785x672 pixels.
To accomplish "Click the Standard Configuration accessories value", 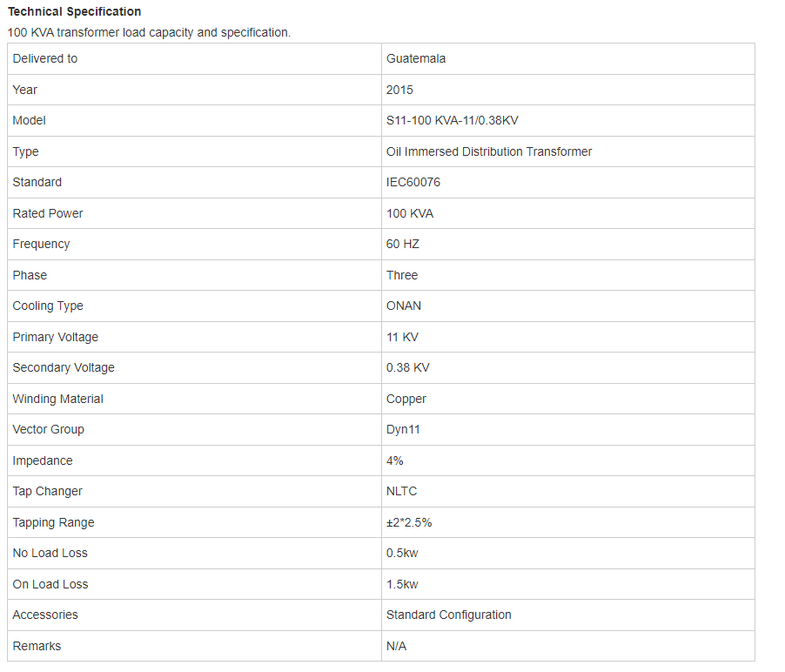I will coord(448,615).
